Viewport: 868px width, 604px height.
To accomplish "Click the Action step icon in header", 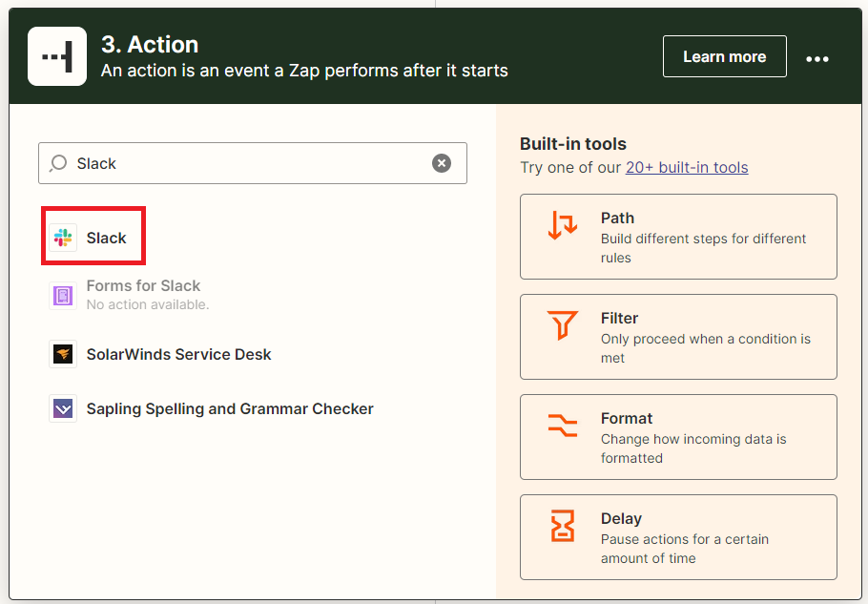I will tap(57, 56).
